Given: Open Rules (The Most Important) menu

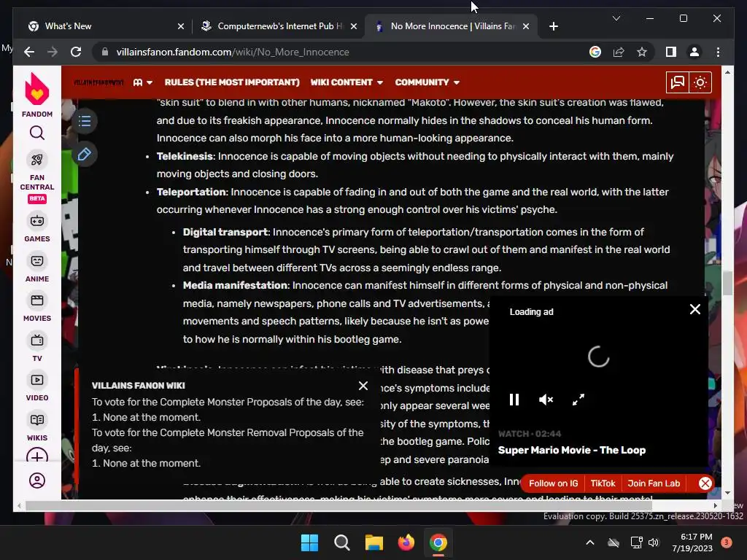Looking at the screenshot, I should coord(232,82).
